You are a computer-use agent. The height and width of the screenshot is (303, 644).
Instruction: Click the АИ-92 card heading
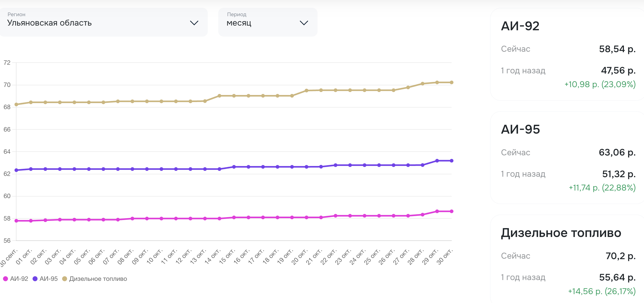click(520, 26)
